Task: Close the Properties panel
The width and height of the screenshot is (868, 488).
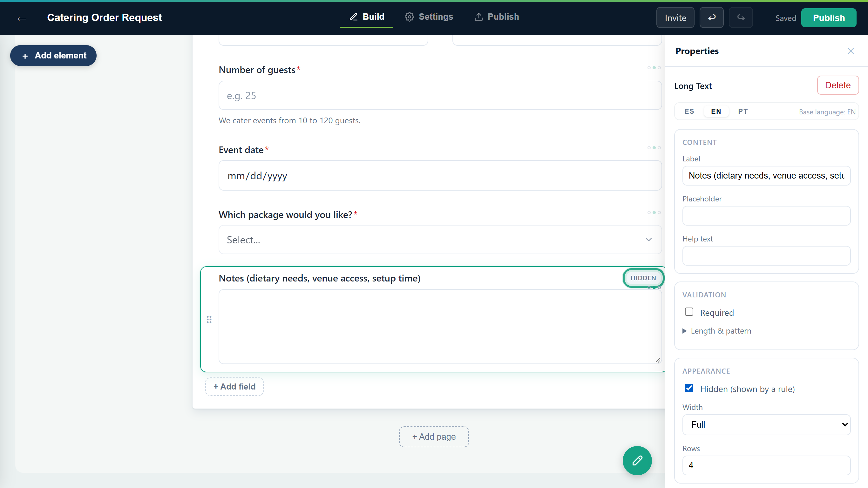Action: (851, 51)
